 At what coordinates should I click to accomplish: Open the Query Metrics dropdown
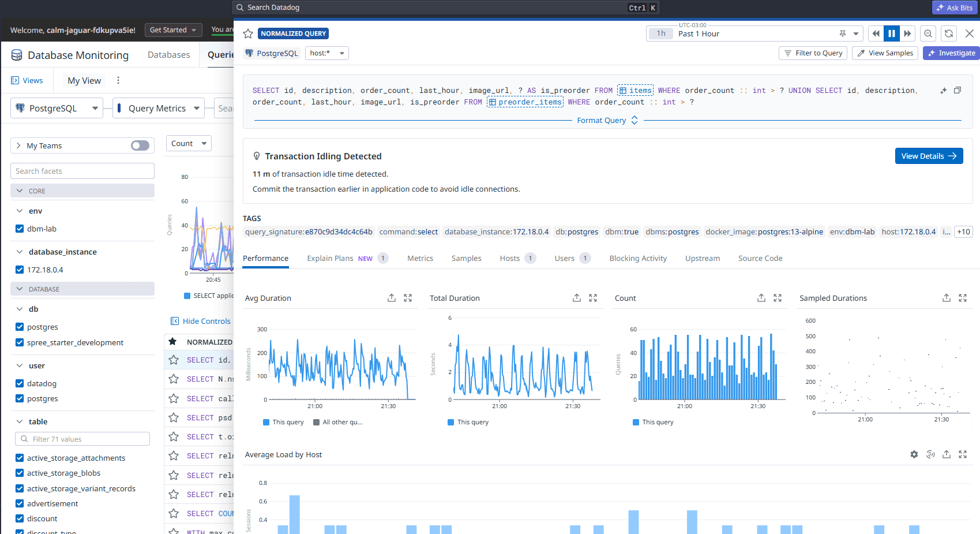pos(159,108)
